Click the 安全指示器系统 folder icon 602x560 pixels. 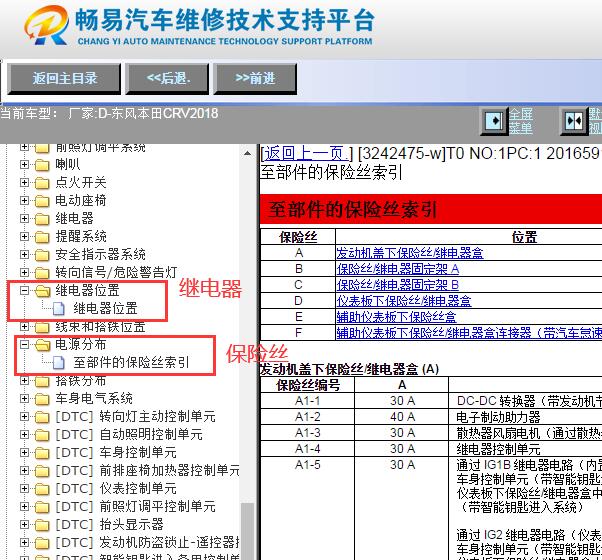(42, 255)
